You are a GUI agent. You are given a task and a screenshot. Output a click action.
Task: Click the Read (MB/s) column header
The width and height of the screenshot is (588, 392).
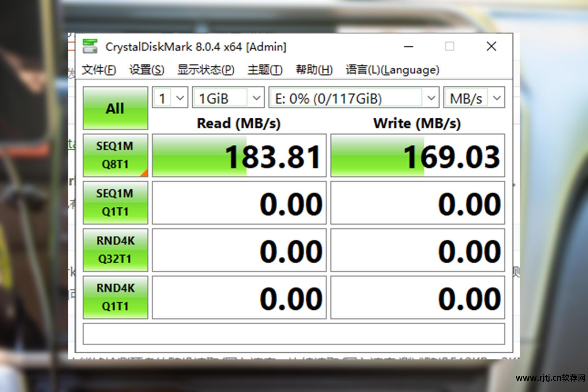(x=239, y=123)
